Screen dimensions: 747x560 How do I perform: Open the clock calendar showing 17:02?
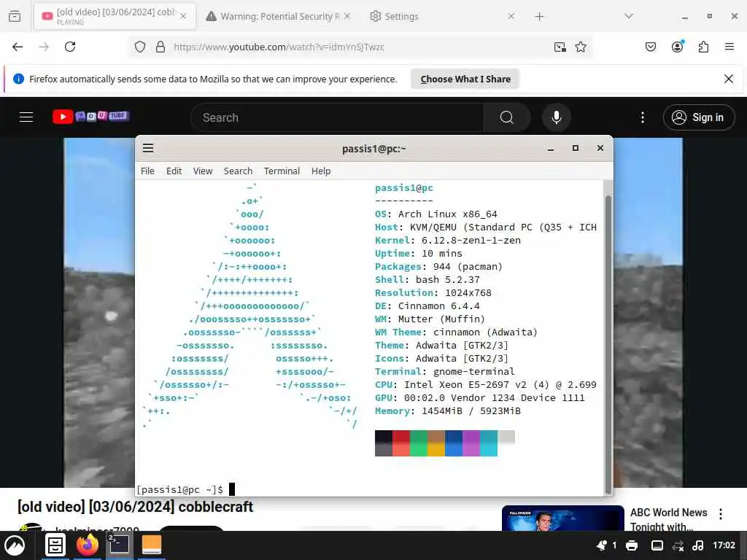pos(724,545)
